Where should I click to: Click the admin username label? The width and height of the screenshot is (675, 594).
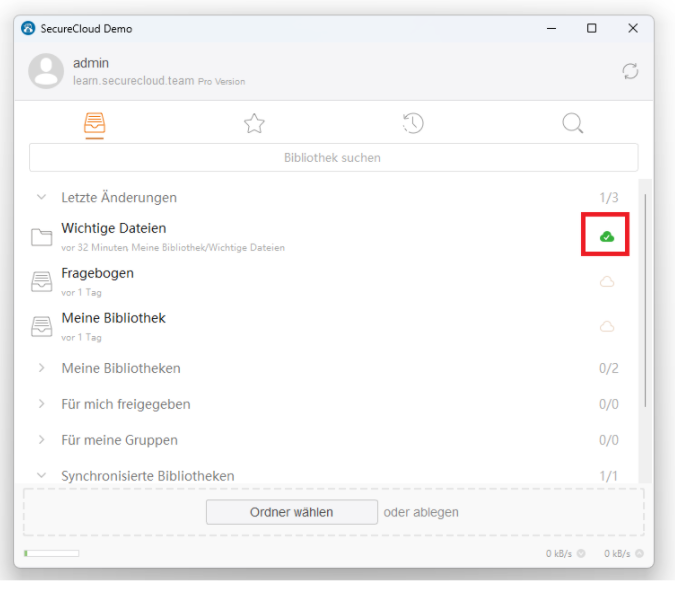[x=91, y=63]
